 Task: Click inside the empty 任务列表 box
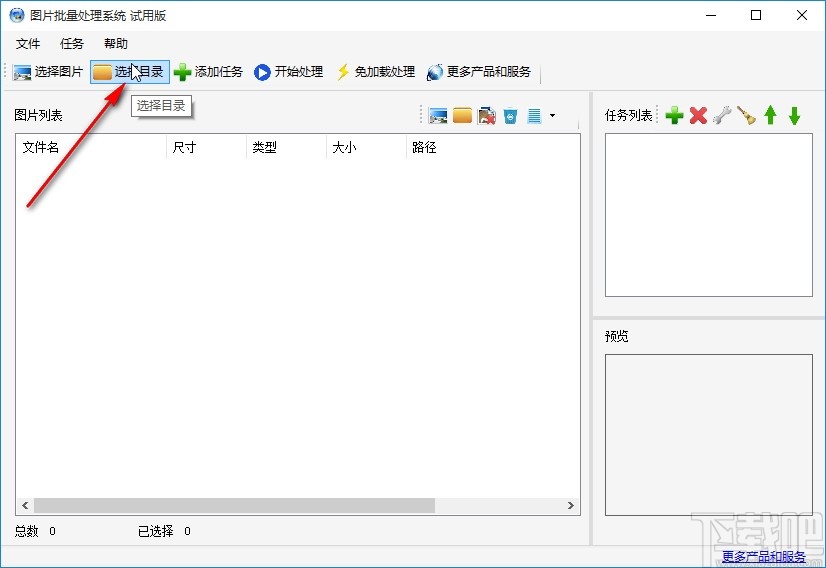point(709,215)
